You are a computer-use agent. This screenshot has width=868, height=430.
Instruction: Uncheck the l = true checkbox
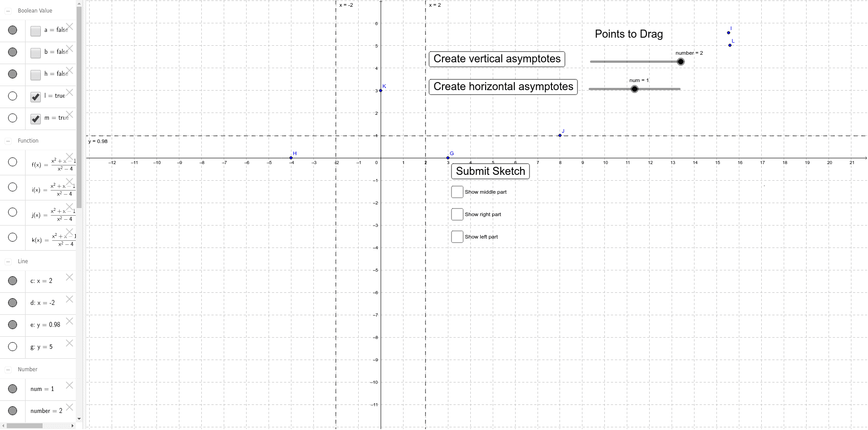35,97
